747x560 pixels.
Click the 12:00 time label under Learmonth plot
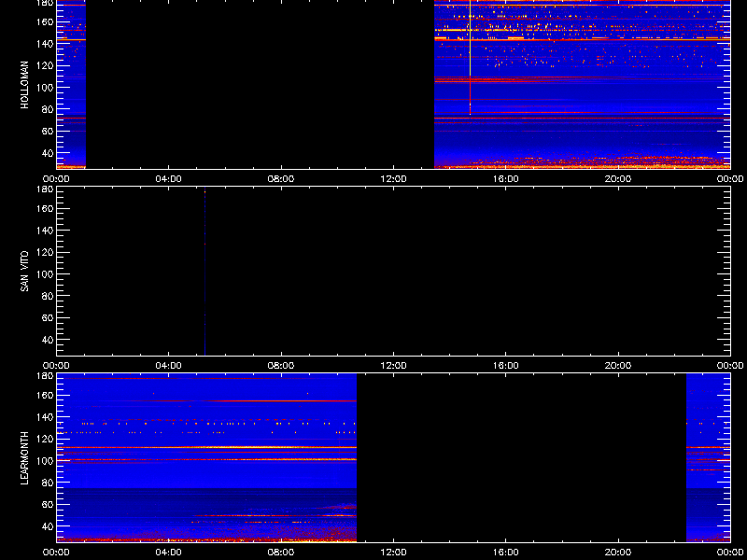pos(393,553)
